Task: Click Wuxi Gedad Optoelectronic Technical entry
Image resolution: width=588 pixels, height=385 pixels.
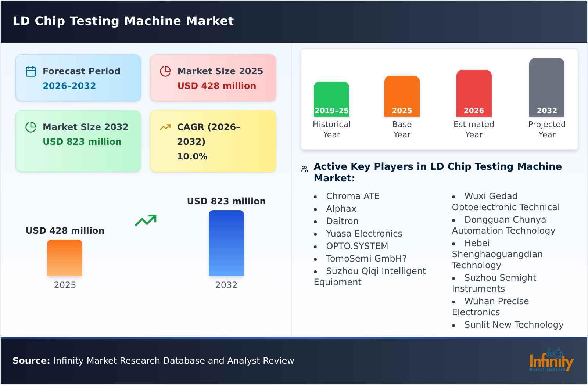Action: 506,202
